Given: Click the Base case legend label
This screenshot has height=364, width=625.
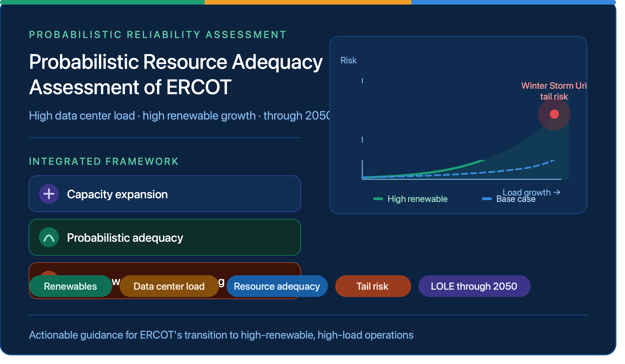Looking at the screenshot, I should (x=516, y=199).
